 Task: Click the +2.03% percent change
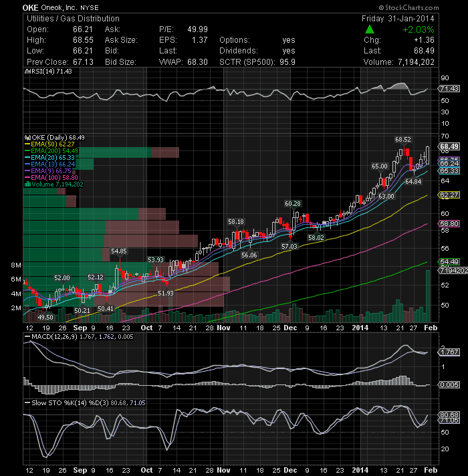point(419,29)
